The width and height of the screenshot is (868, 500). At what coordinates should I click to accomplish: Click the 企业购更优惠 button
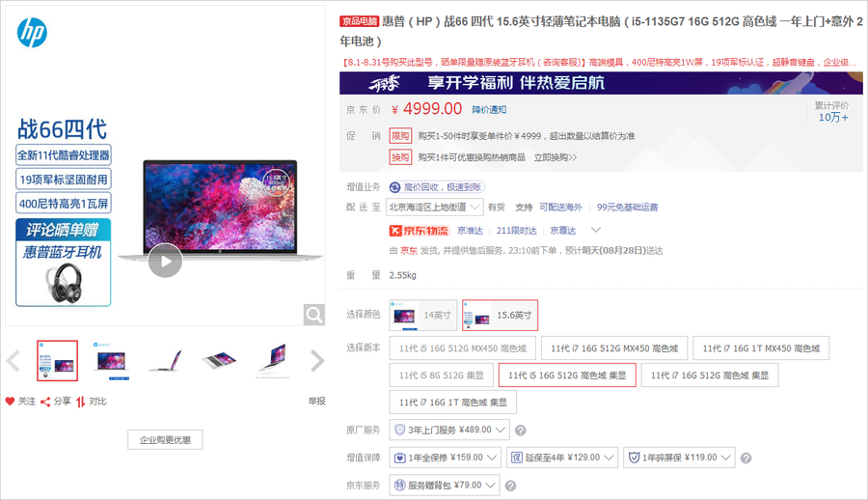pyautogui.click(x=165, y=440)
